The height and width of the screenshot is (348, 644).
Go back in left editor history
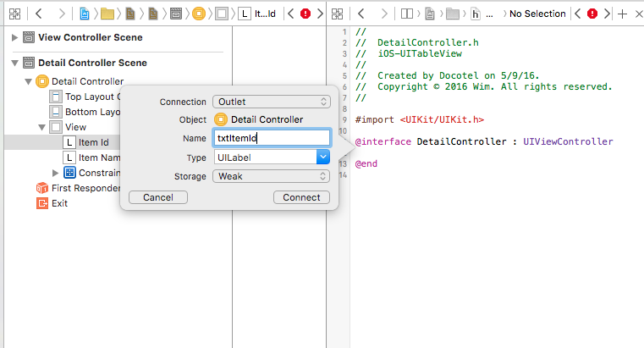coord(39,14)
